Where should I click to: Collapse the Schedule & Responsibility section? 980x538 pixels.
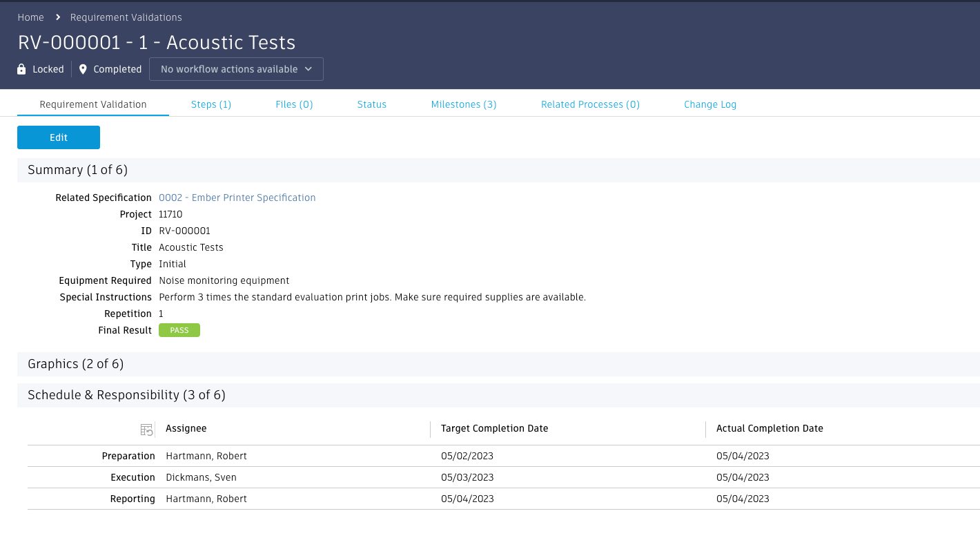tap(126, 395)
